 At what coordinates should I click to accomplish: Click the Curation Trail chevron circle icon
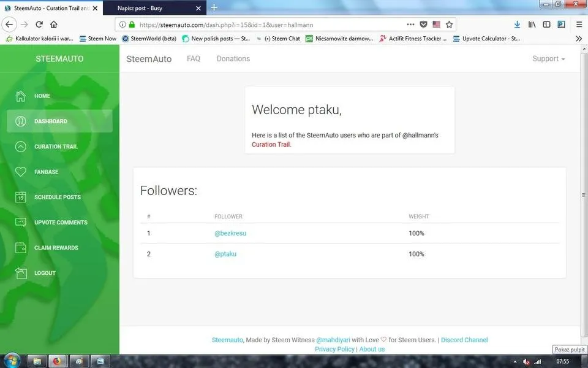pyautogui.click(x=21, y=147)
